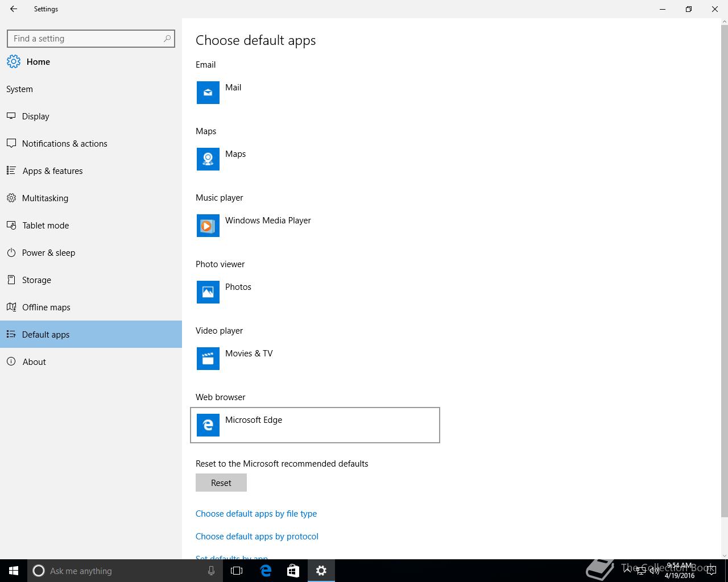Image resolution: width=728 pixels, height=582 pixels.
Task: Go to Storage settings
Action: pos(91,280)
